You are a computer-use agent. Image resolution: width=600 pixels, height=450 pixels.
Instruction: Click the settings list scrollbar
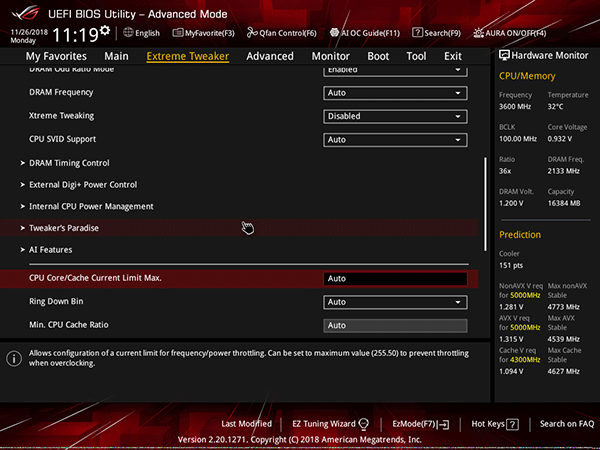(x=486, y=204)
